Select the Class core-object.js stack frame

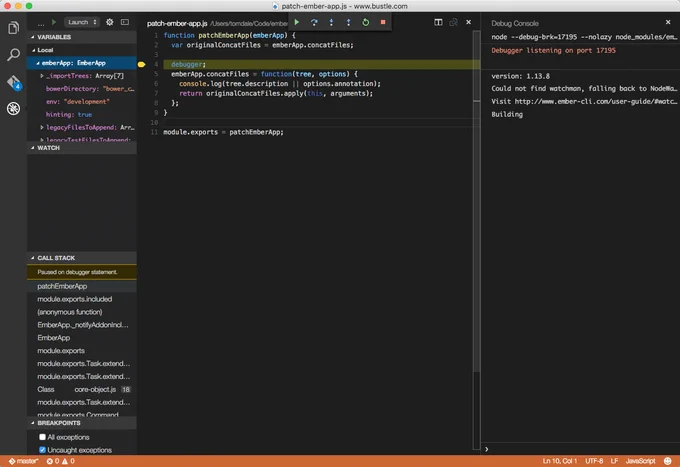(x=82, y=389)
